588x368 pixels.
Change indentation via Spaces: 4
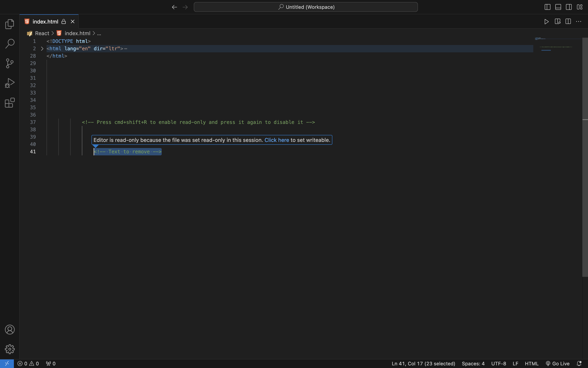click(473, 363)
